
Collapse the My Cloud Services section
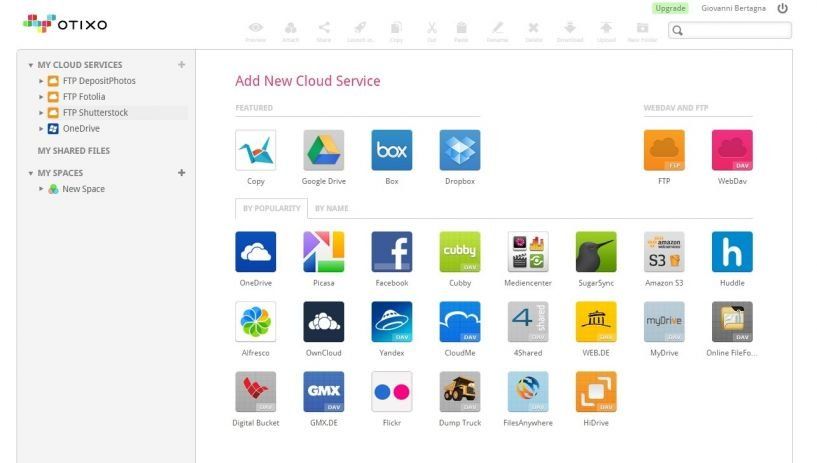coord(31,65)
